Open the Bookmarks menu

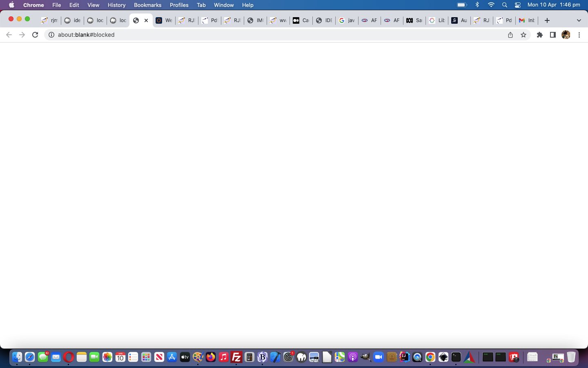click(147, 5)
